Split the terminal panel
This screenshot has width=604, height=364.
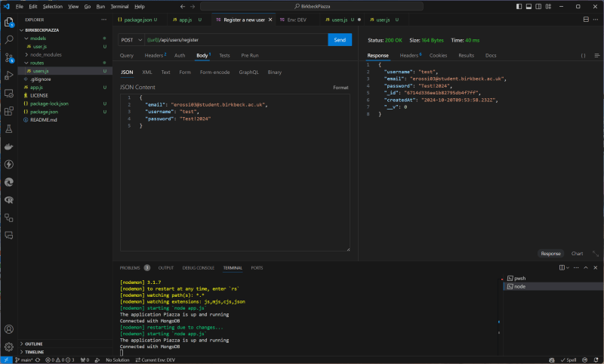[562, 267]
